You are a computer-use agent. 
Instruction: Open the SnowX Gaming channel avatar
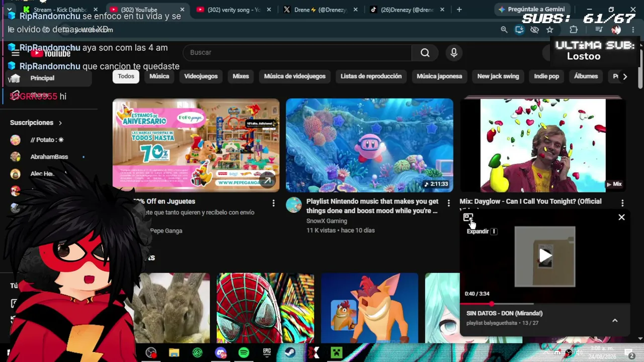point(294,205)
